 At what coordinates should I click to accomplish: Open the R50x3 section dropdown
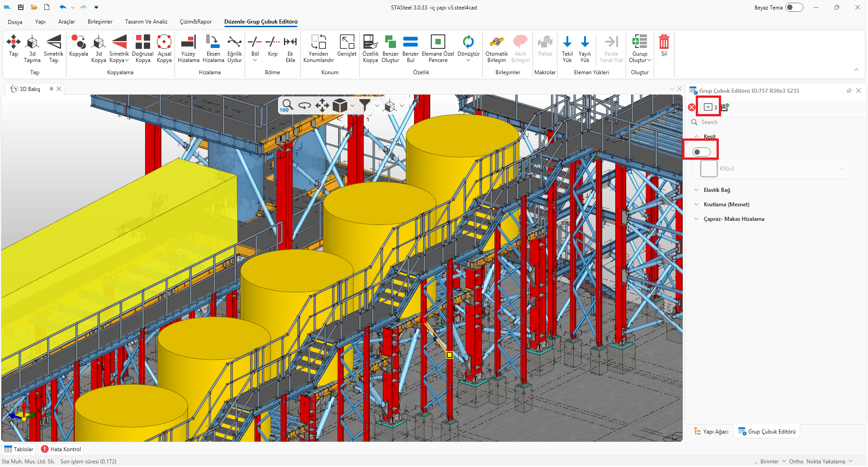click(841, 169)
